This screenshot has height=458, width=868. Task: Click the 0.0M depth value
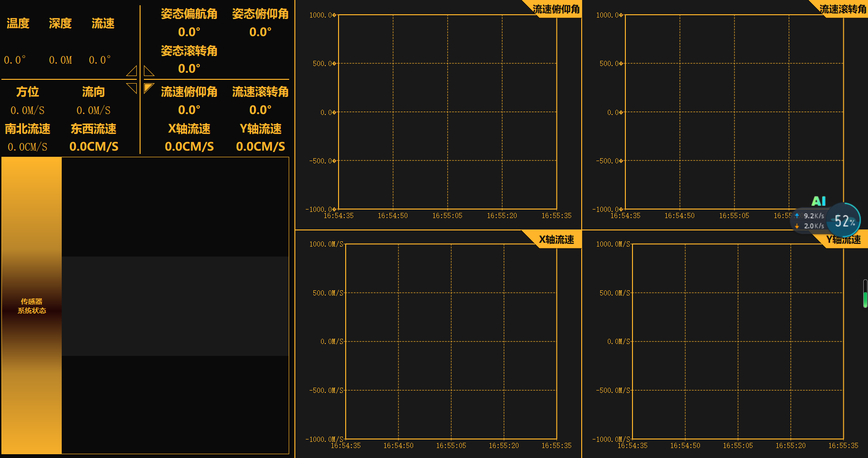[x=60, y=60]
